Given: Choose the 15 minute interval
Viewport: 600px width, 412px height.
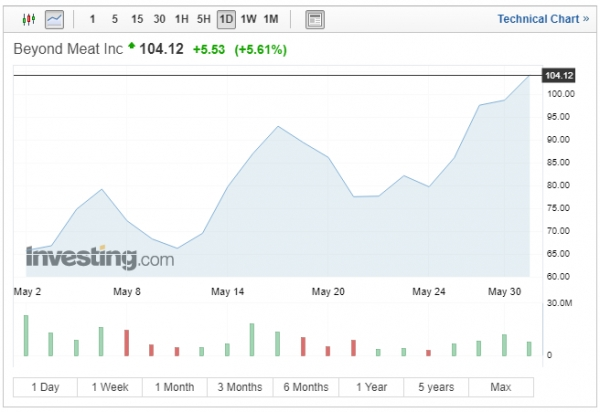Looking at the screenshot, I should click(136, 19).
